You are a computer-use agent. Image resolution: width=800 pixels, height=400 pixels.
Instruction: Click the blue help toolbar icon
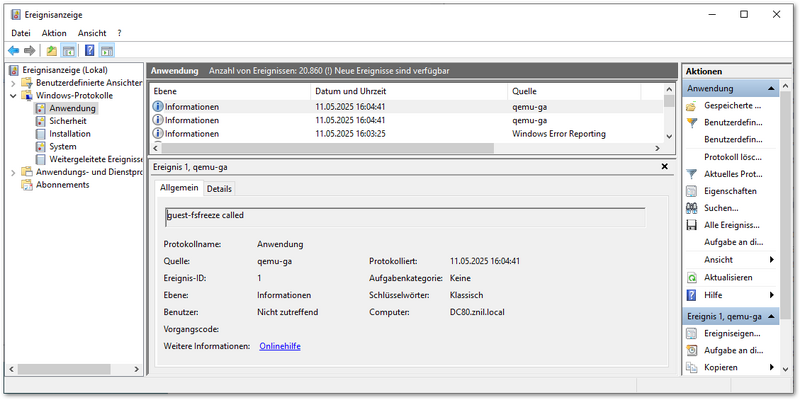tap(89, 50)
